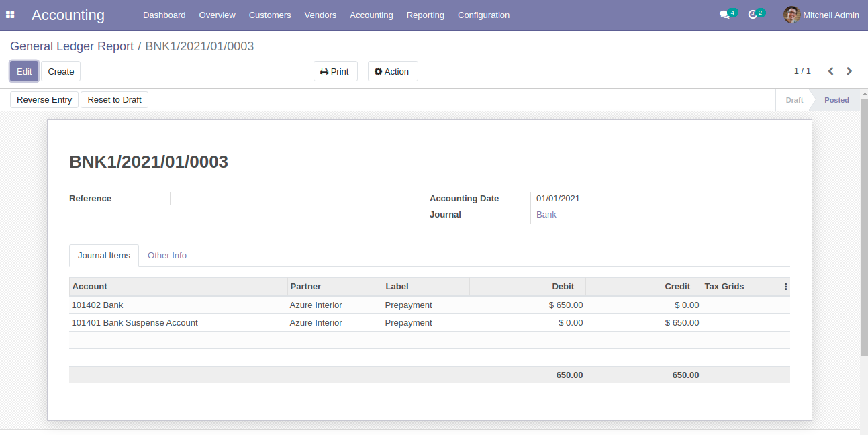868x435 pixels.
Task: Open optional columns kebab icon in table
Action: click(785, 287)
